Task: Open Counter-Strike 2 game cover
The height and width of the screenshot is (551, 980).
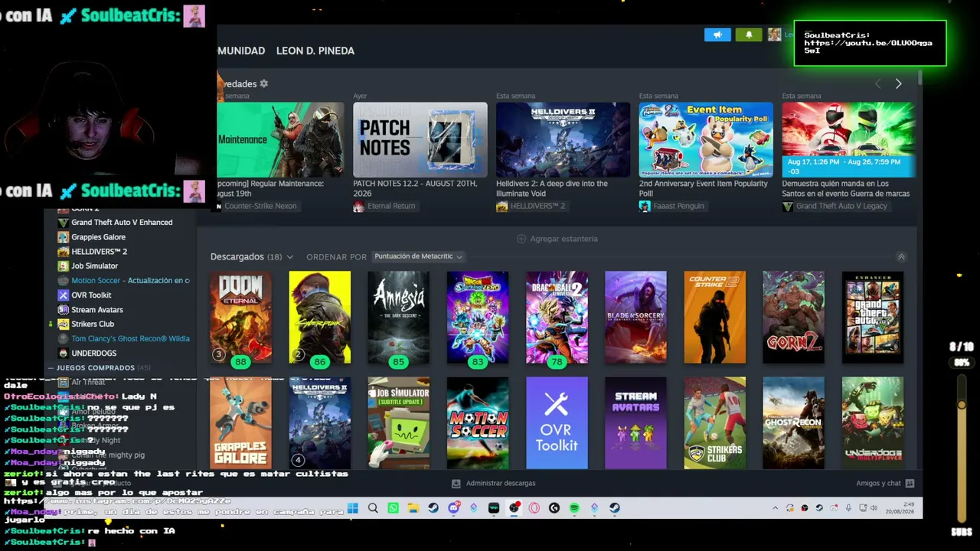Action: (714, 317)
